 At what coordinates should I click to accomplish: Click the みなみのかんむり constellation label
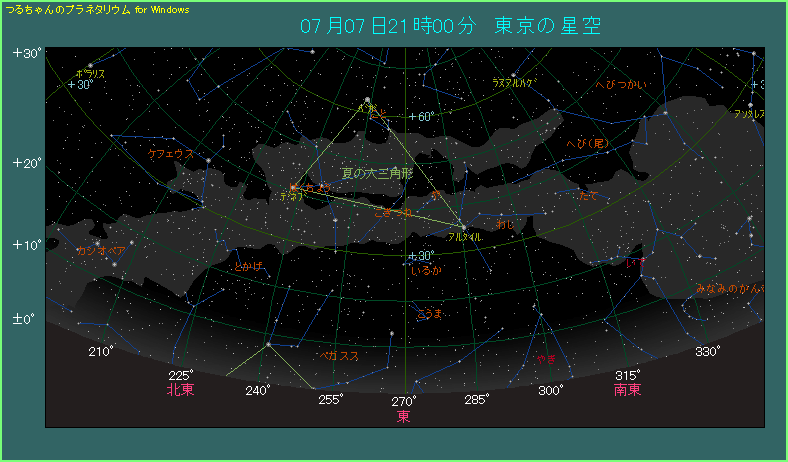pyautogui.click(x=730, y=289)
